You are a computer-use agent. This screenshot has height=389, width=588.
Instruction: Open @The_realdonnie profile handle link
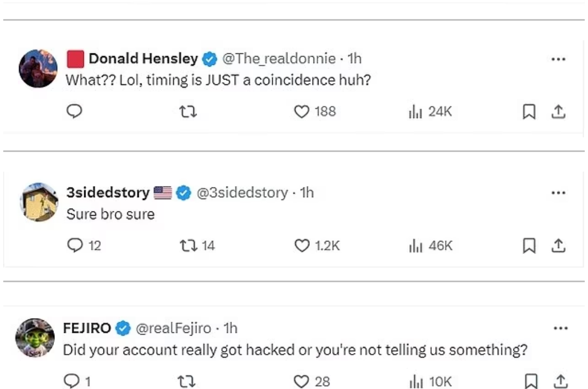click(278, 58)
